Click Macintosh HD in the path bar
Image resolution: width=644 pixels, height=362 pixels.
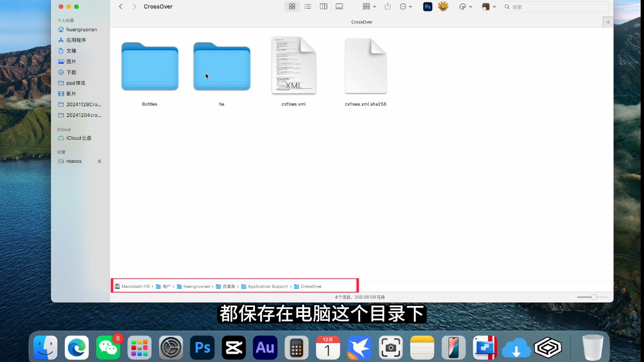[x=132, y=287]
